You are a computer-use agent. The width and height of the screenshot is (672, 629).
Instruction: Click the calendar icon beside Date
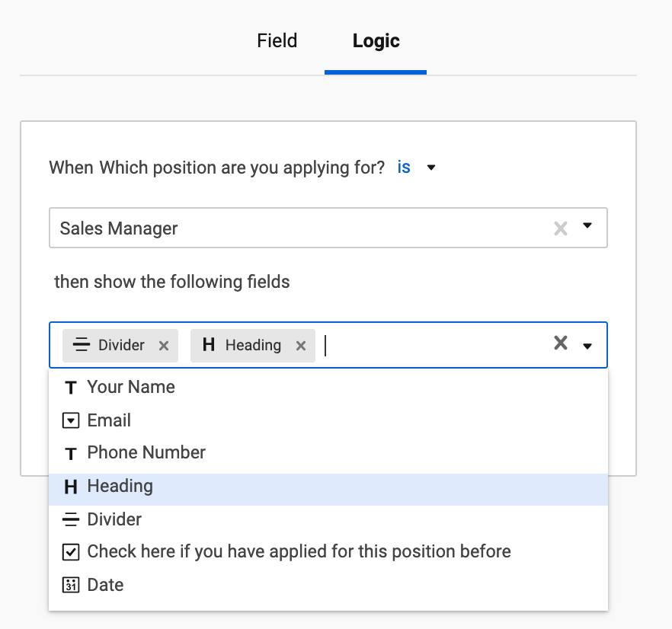[x=71, y=585]
